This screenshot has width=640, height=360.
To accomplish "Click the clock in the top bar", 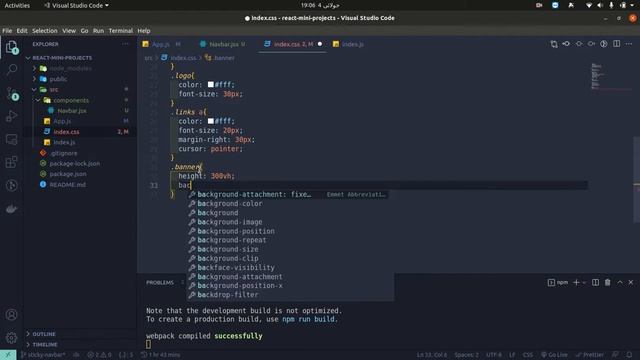I will tap(320, 5).
